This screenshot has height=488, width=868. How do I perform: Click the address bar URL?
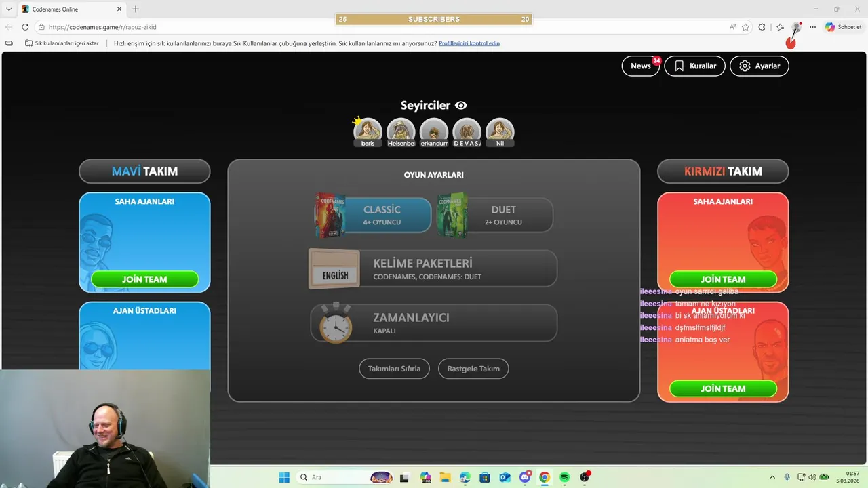tap(102, 27)
